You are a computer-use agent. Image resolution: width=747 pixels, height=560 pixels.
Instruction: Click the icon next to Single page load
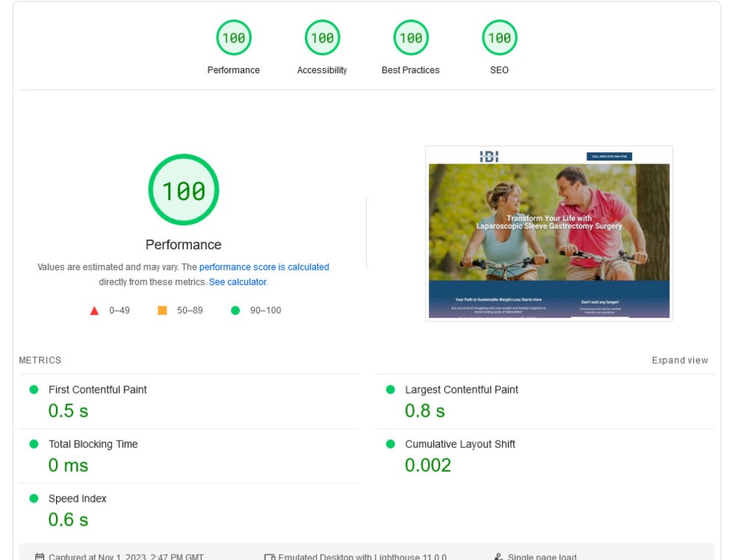[498, 556]
